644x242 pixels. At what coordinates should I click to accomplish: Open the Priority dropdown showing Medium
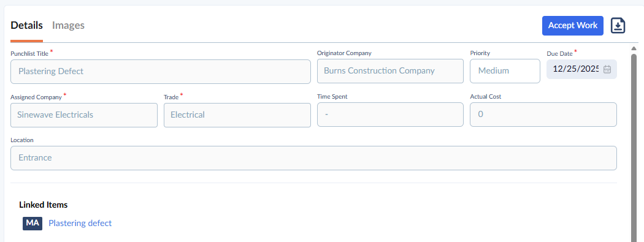click(505, 71)
